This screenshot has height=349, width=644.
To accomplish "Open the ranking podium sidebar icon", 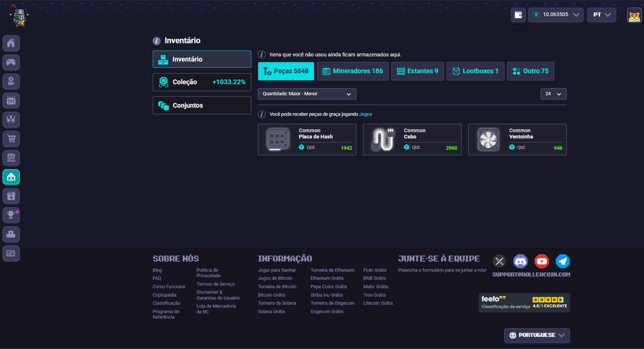I will click(x=11, y=234).
